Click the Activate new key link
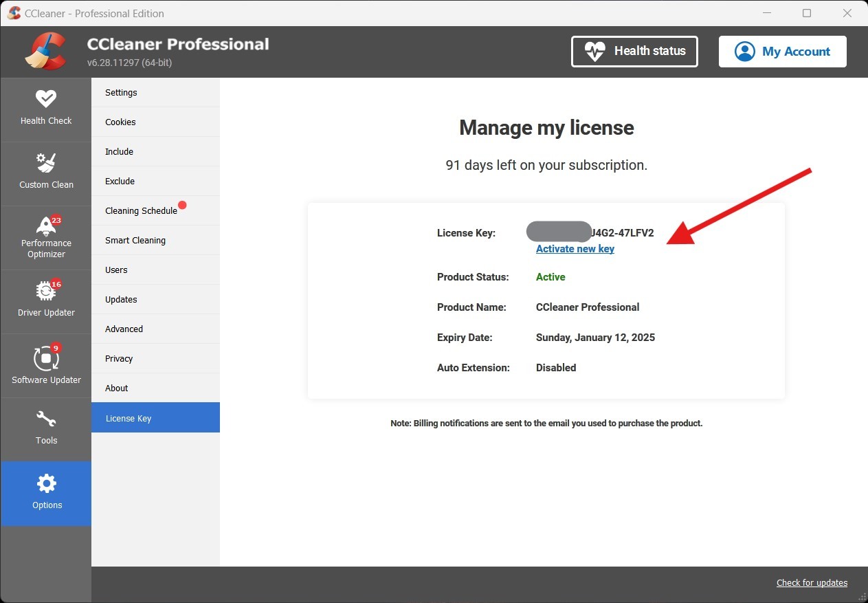Image resolution: width=868 pixels, height=603 pixels. (x=575, y=249)
